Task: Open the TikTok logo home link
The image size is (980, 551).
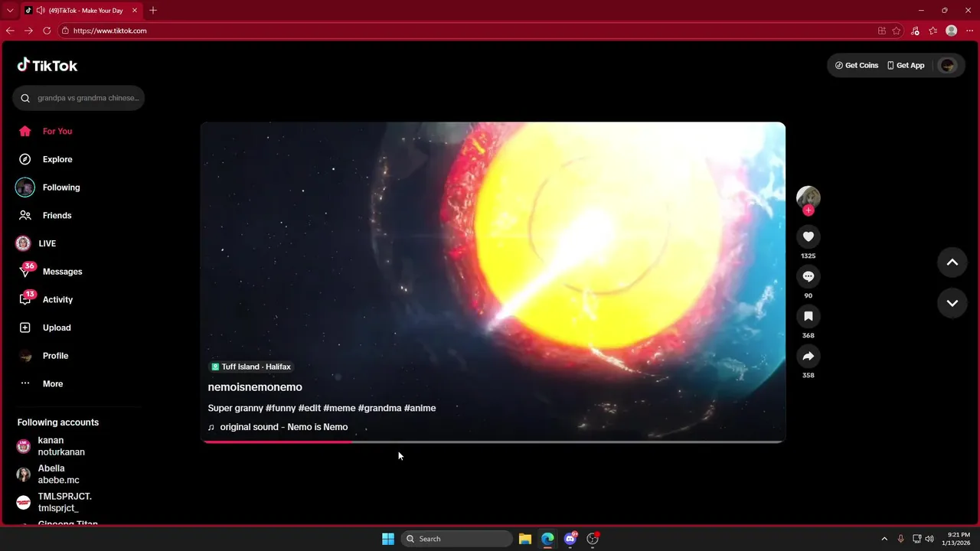Action: [47, 65]
